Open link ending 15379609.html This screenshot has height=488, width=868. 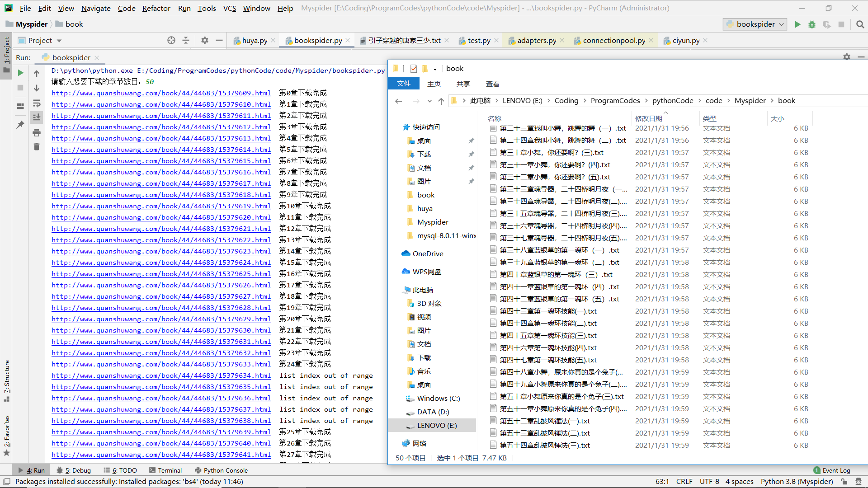161,93
